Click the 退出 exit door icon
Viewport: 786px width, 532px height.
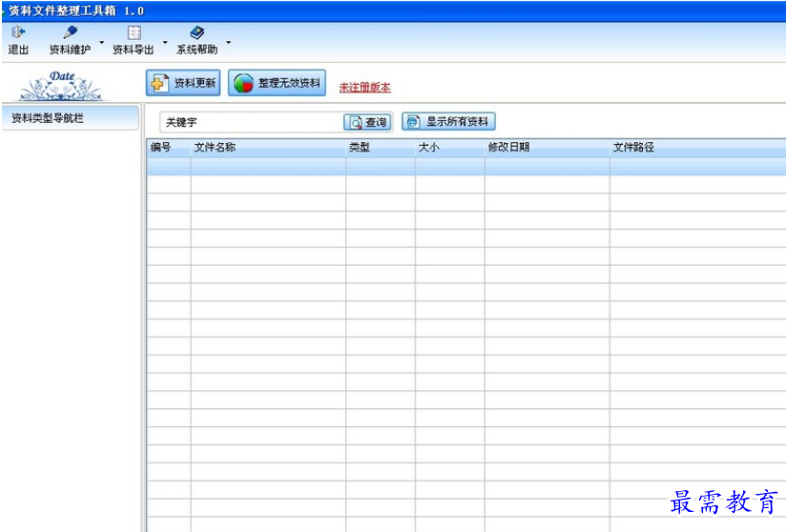tap(18, 32)
